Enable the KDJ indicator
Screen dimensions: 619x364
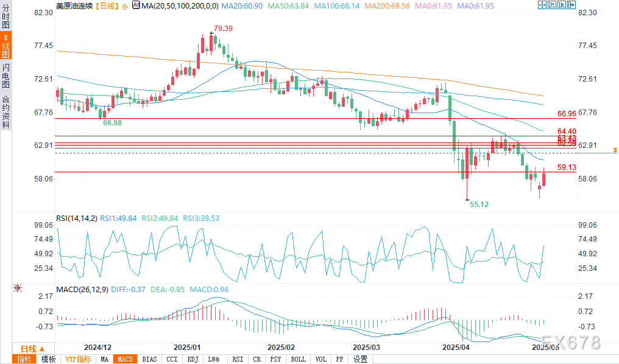coord(193,359)
